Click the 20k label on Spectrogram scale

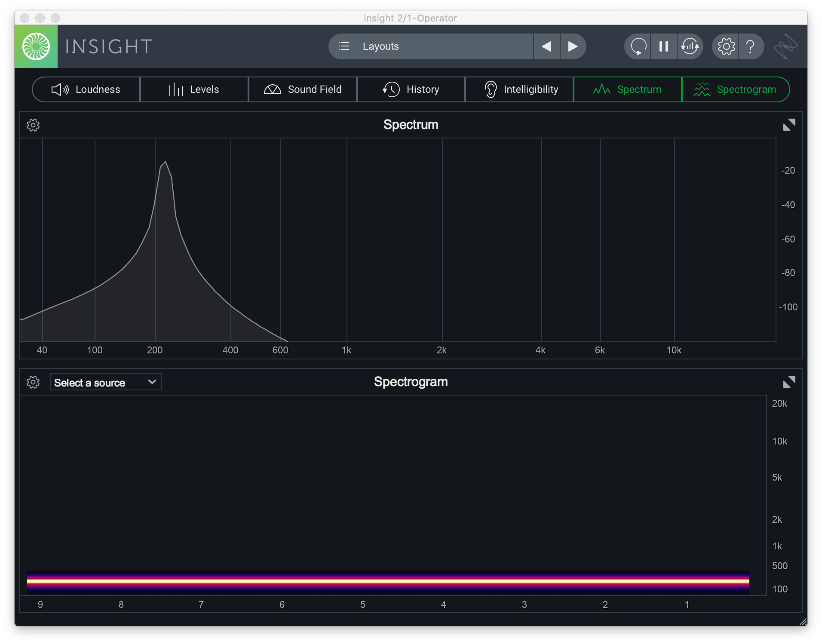(779, 403)
